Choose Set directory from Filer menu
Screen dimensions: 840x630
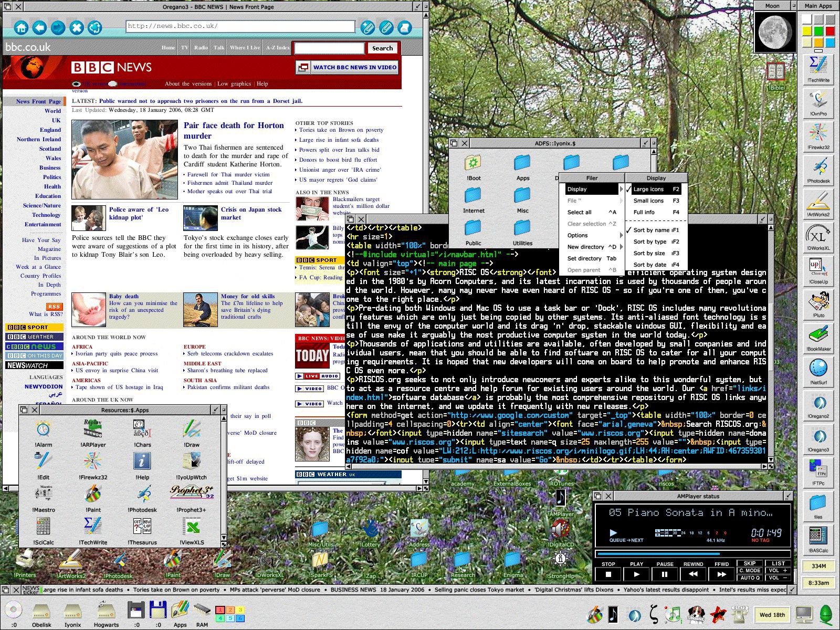(592, 258)
